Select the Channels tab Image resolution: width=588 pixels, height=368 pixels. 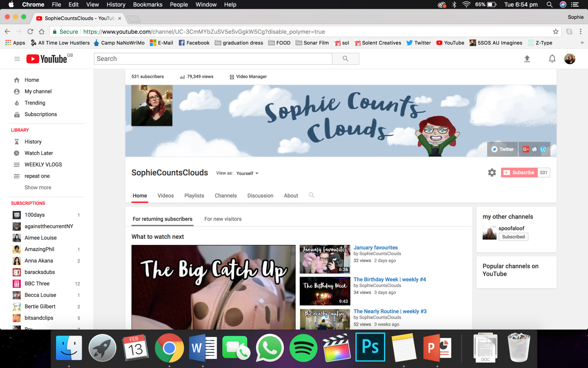click(x=226, y=196)
